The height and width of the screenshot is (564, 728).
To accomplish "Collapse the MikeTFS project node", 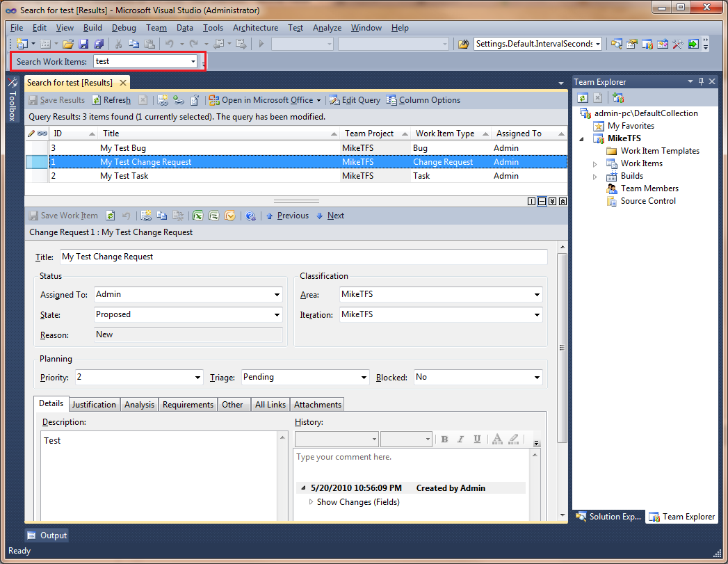I will click(582, 139).
